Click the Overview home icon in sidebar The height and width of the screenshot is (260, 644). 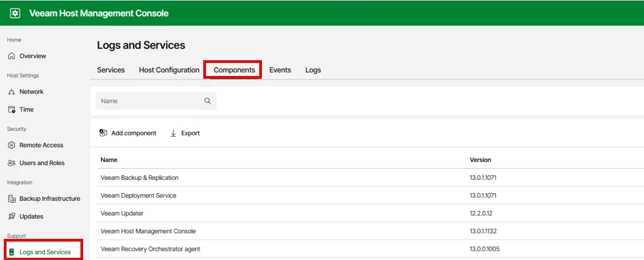click(x=11, y=56)
